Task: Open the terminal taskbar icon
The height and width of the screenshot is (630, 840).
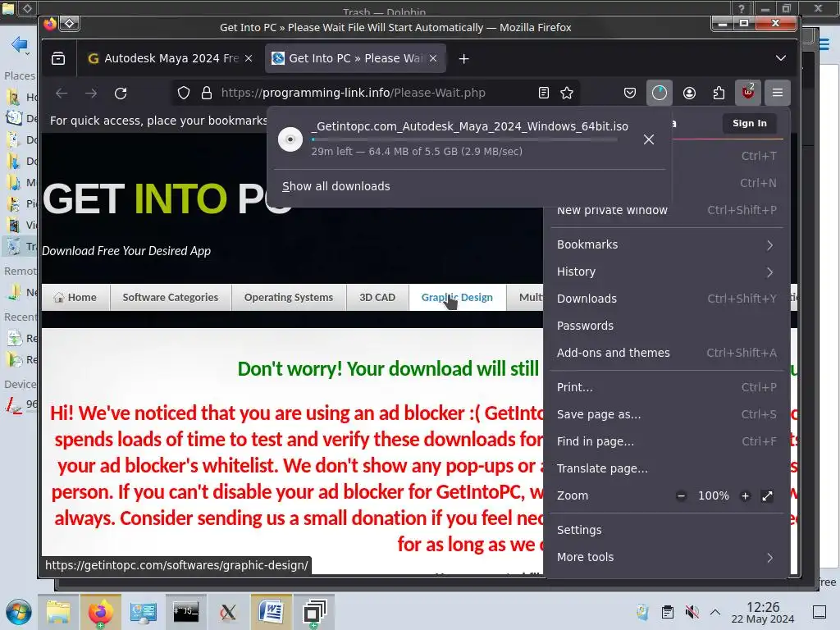Action: click(186, 612)
